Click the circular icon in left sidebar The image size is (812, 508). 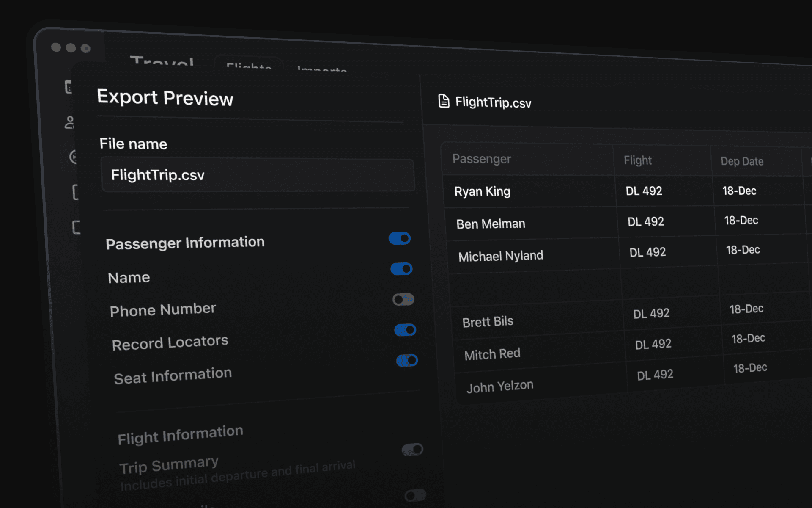click(73, 157)
